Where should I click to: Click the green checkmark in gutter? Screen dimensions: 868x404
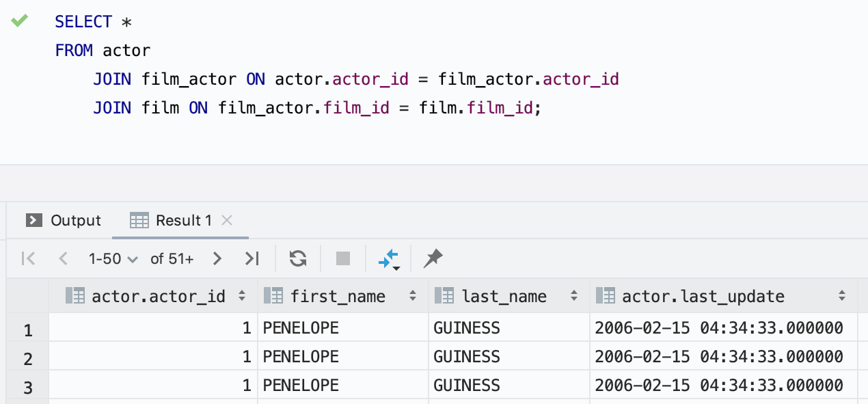(19, 21)
